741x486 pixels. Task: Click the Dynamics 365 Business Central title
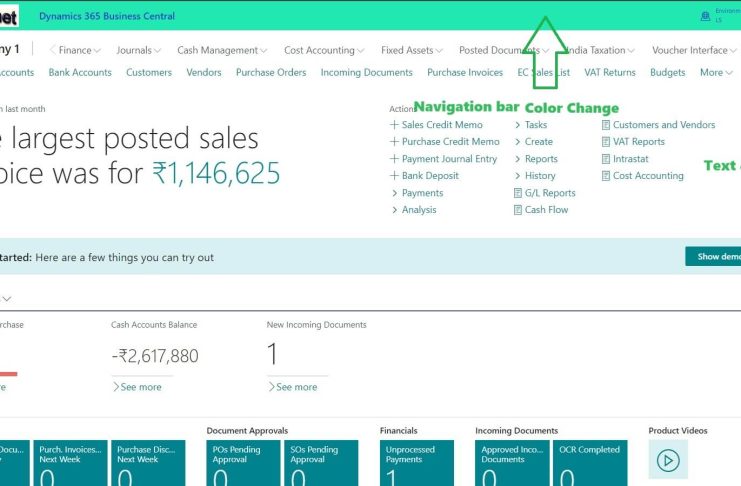pyautogui.click(x=107, y=16)
